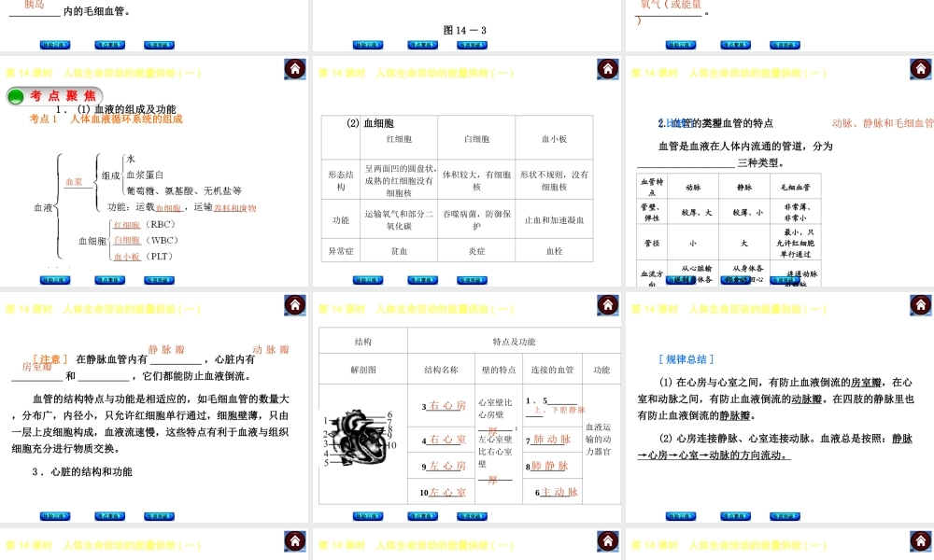This screenshot has width=934, height=560.
Task: Click the home icon on the heart structure table slide
Action: [608, 305]
